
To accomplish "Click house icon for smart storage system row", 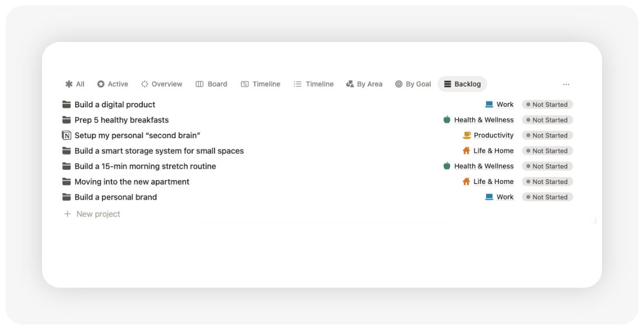I will [x=466, y=151].
